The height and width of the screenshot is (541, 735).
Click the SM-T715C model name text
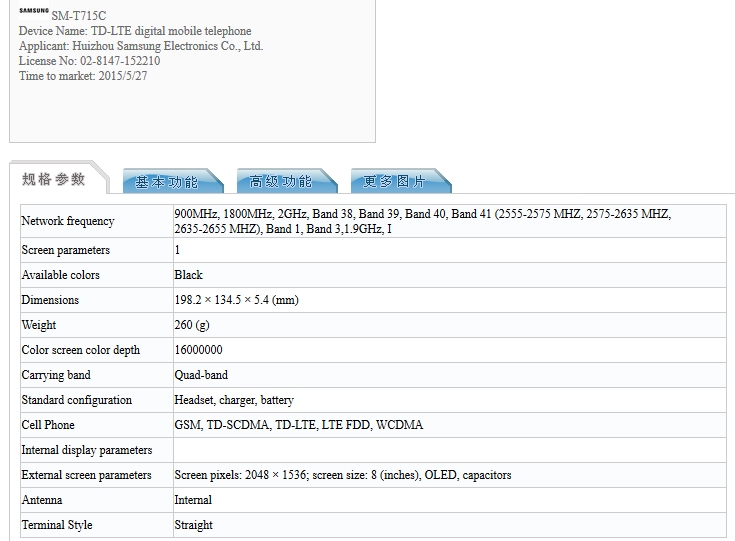pos(78,16)
